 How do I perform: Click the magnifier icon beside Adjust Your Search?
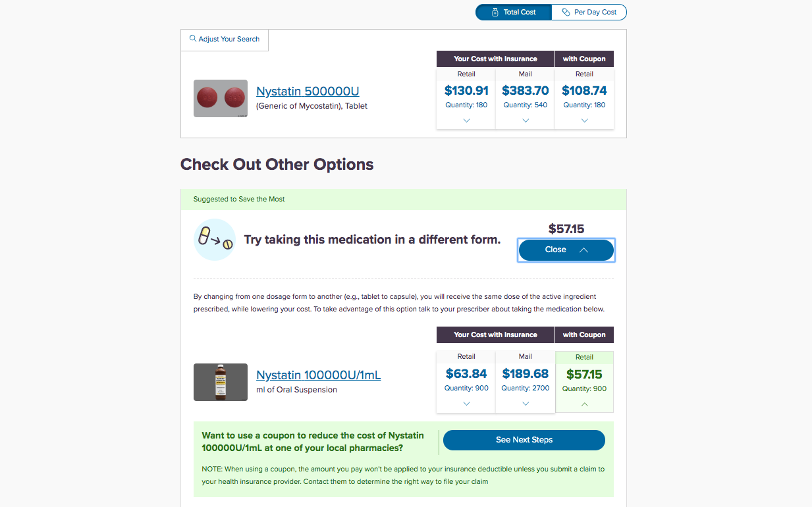tap(193, 39)
